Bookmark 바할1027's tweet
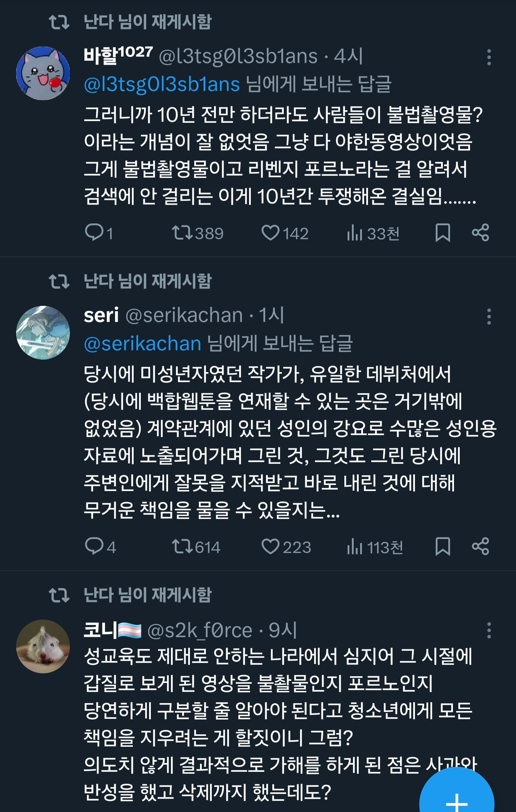The image size is (516, 812). point(443,232)
